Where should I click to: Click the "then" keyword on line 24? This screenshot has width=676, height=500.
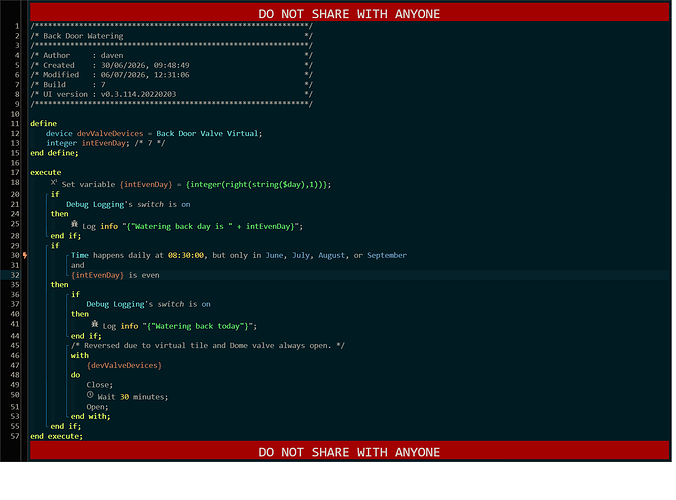click(x=59, y=214)
